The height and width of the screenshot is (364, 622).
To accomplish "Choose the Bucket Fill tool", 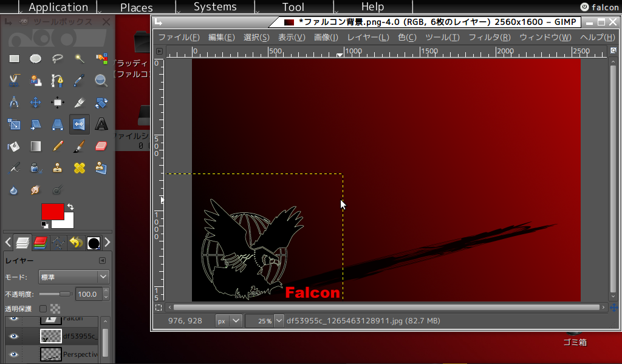I will (14, 146).
